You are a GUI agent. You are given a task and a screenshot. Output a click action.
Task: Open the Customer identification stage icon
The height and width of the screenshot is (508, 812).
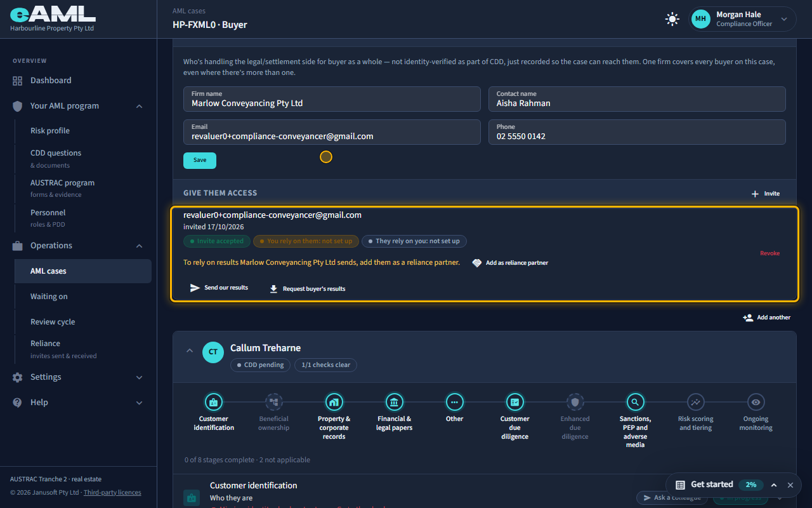point(213,402)
